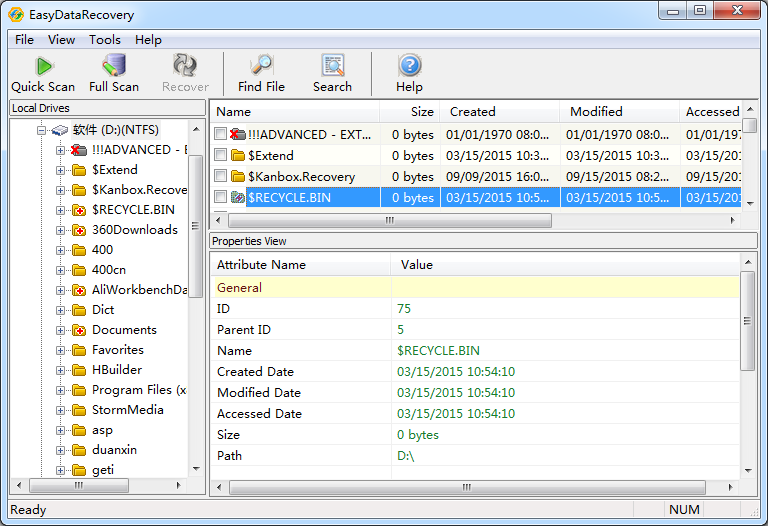
Task: Click the $RECYCLE.BIN folder icon in the tree
Action: (79, 210)
